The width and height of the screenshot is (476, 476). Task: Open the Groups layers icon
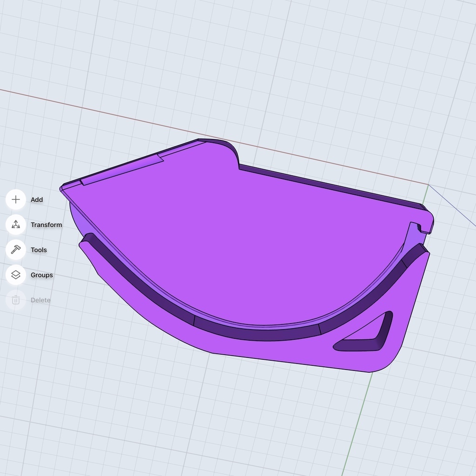click(15, 275)
